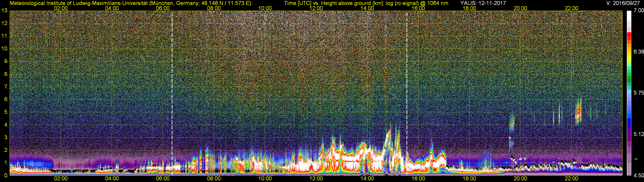Click the 06:00 label on the bottom time axis

point(163,179)
